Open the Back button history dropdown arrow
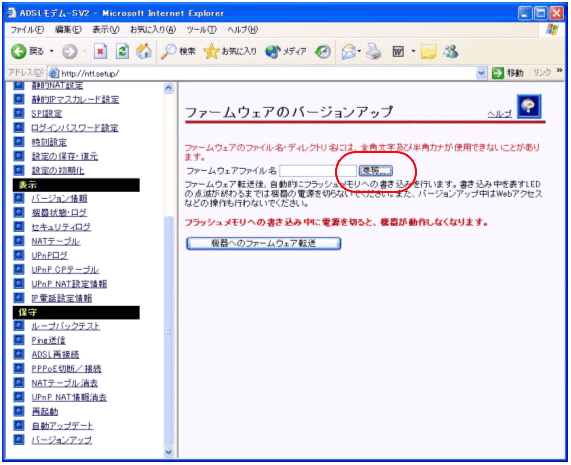 pos(52,51)
